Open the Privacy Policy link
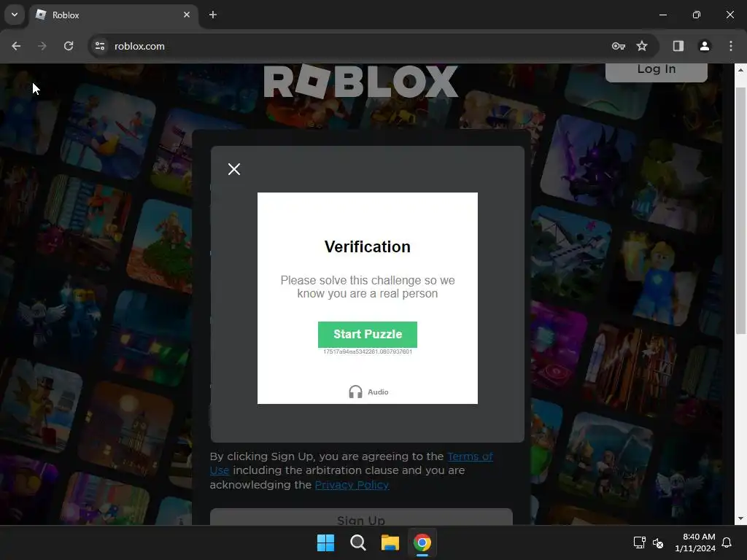Image resolution: width=747 pixels, height=560 pixels. tap(352, 485)
